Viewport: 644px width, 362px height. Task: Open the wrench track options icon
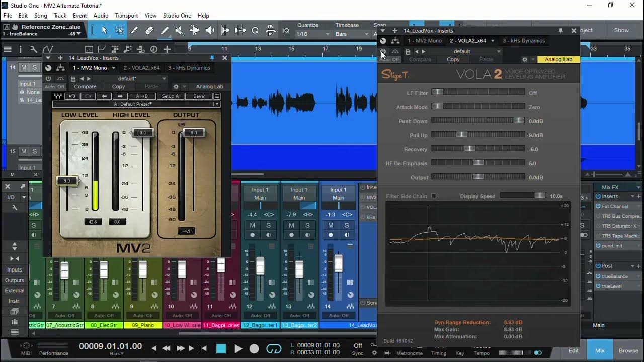pyautogui.click(x=33, y=49)
